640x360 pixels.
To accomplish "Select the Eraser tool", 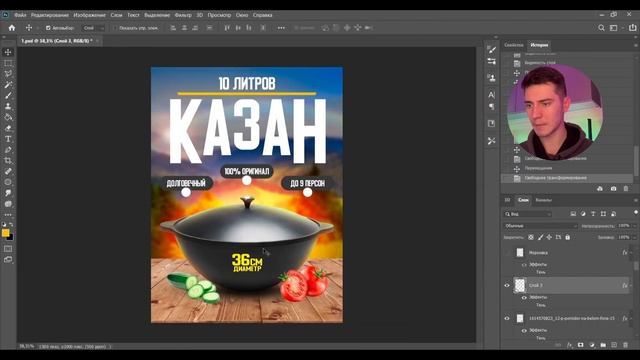I will (x=8, y=128).
